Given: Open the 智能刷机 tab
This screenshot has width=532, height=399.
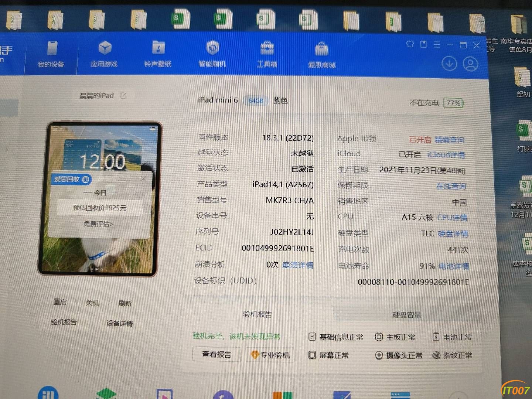Looking at the screenshot, I should [x=212, y=54].
